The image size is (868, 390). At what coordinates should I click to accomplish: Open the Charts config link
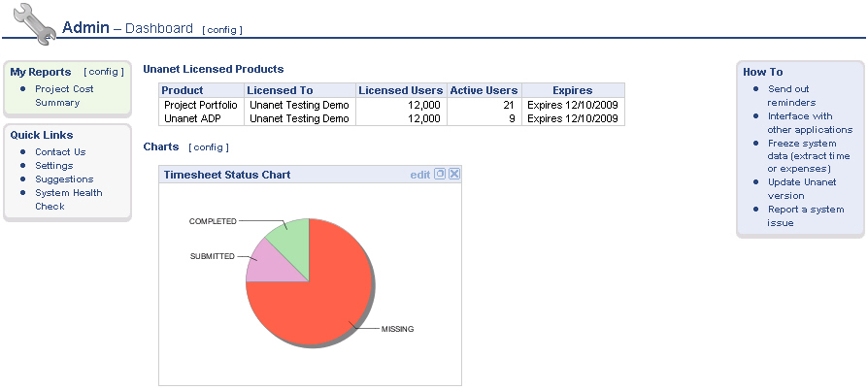click(x=209, y=147)
